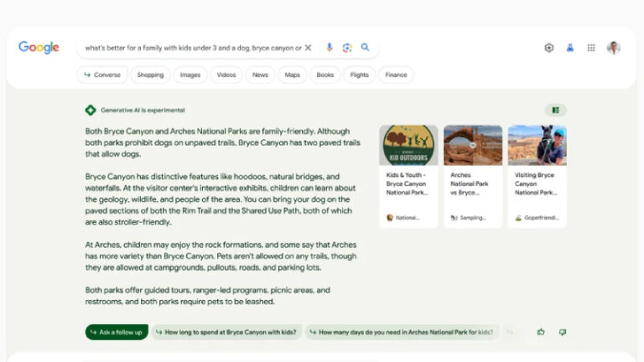Image resolution: width=644 pixels, height=362 pixels.
Task: Open Search Labs flask icon
Action: [570, 48]
